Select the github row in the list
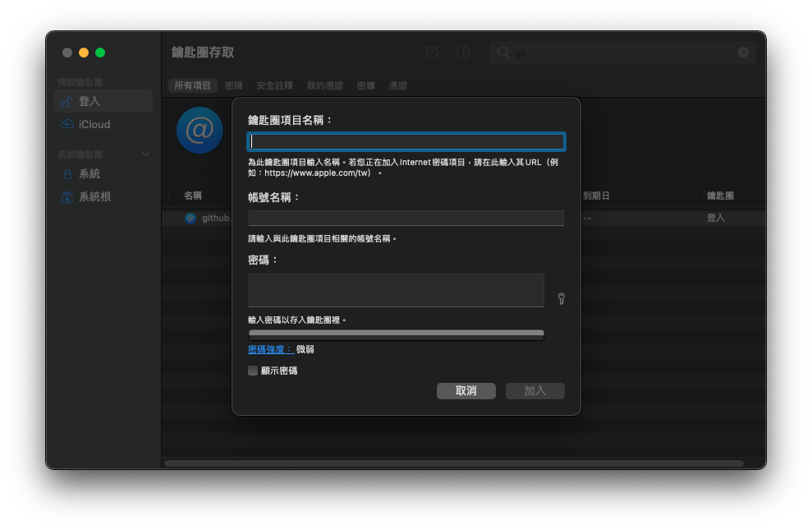 (464, 218)
